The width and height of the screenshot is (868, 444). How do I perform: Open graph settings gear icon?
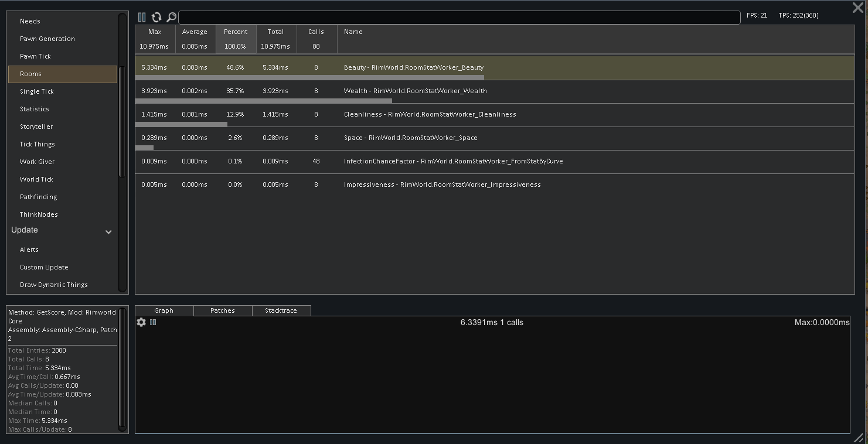(141, 322)
